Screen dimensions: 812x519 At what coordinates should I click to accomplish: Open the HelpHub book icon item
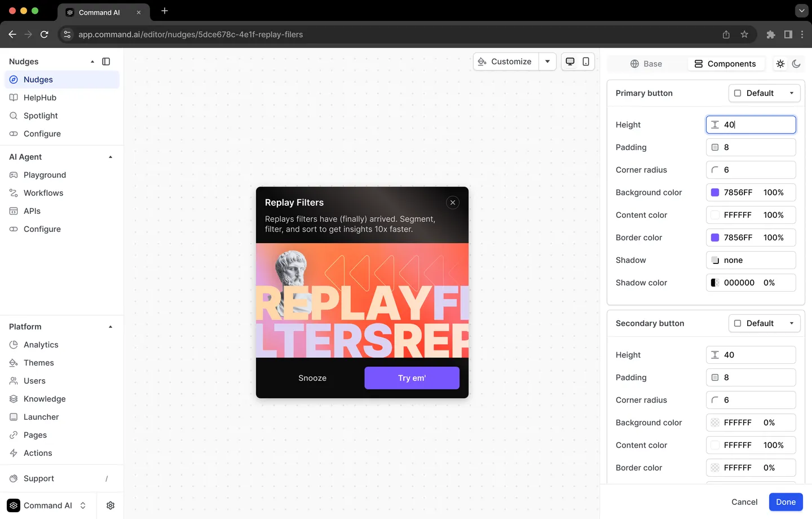pos(62,98)
